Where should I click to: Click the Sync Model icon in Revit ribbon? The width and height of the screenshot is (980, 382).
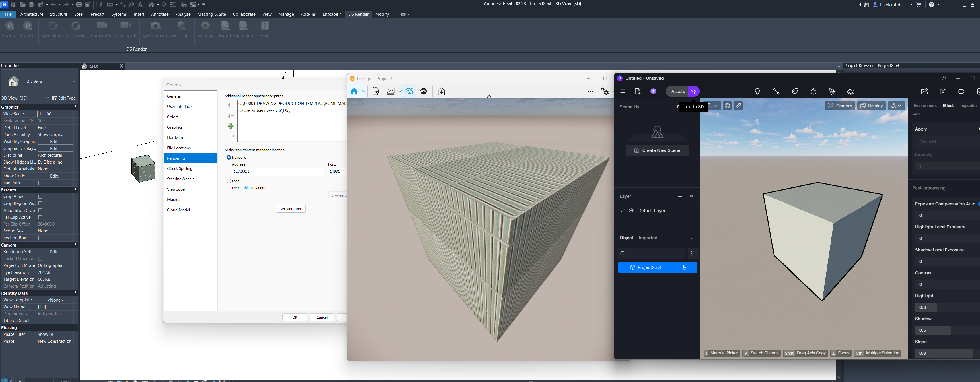(x=52, y=26)
